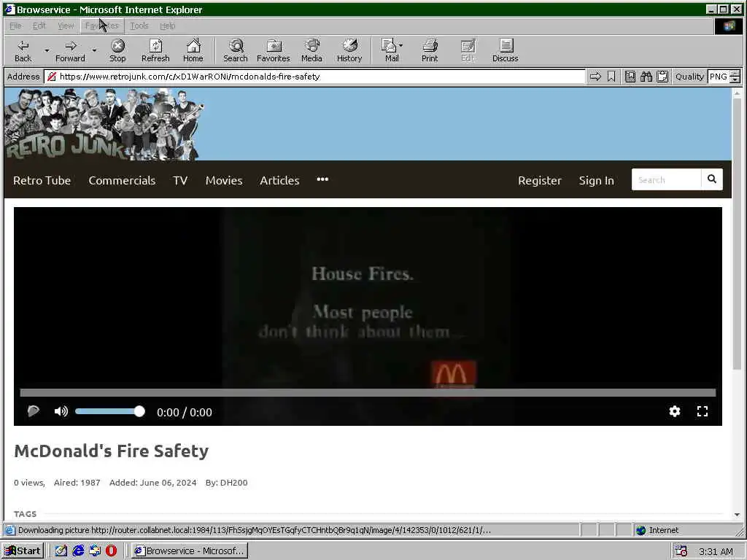Toggle fullscreen video mode
747x560 pixels.
pos(703,411)
